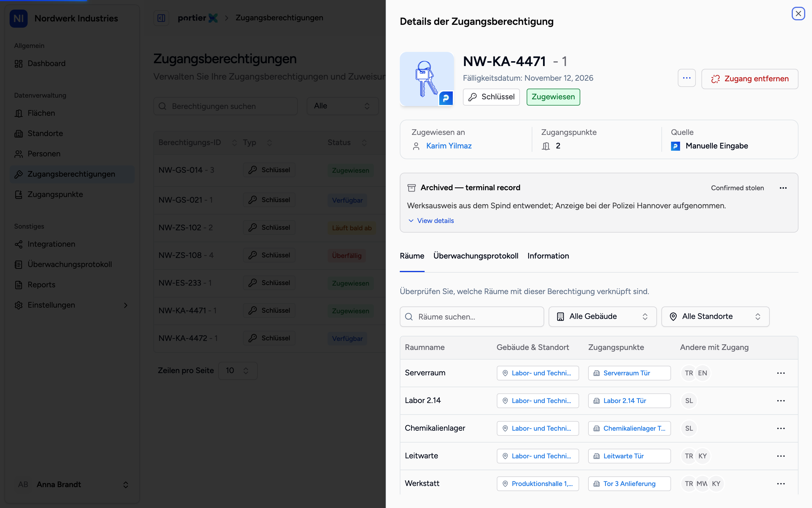Viewport: 812px width, 508px height.
Task: Open row actions for Labor 2.14
Action: (781, 401)
